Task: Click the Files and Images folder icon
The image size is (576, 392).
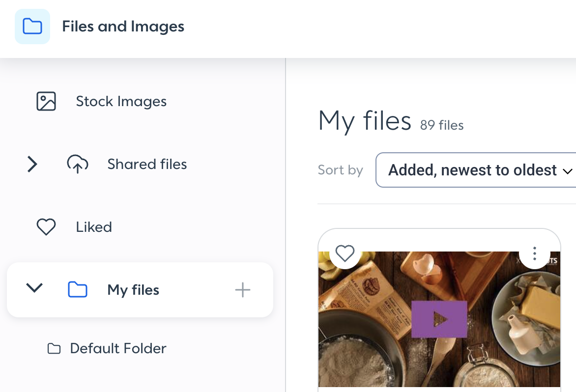Action: pos(32,27)
